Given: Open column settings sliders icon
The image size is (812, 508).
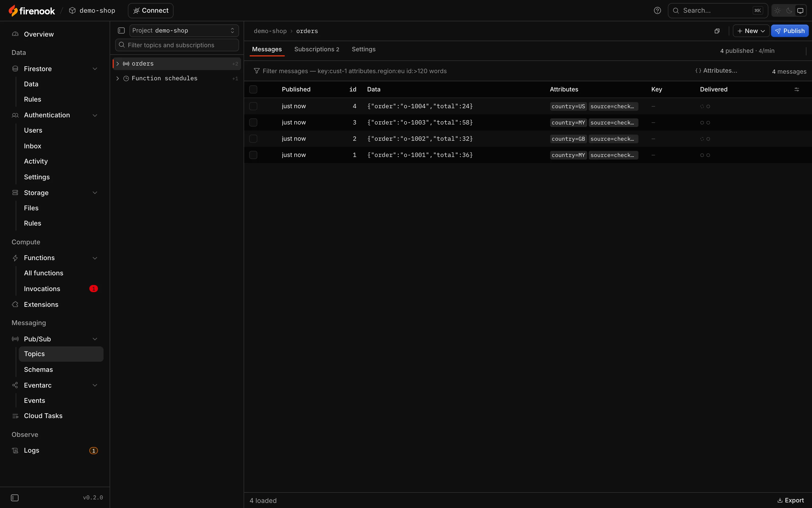Looking at the screenshot, I should click(797, 89).
